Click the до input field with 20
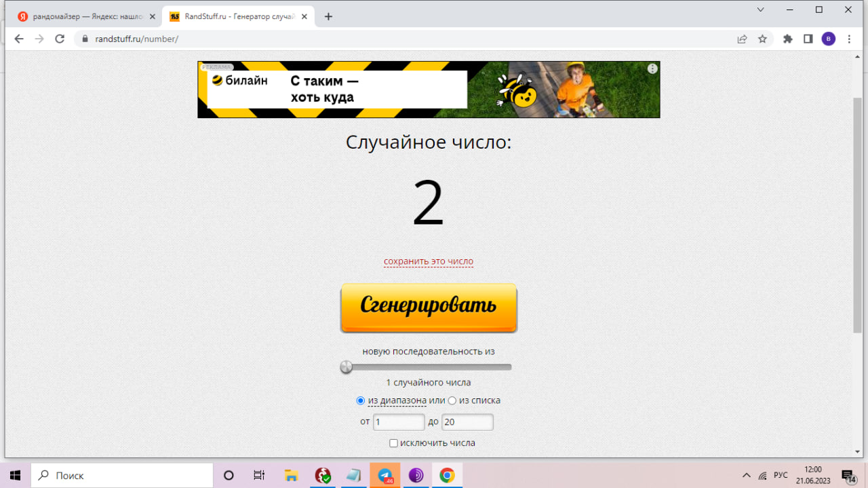The image size is (868, 488). click(x=467, y=422)
